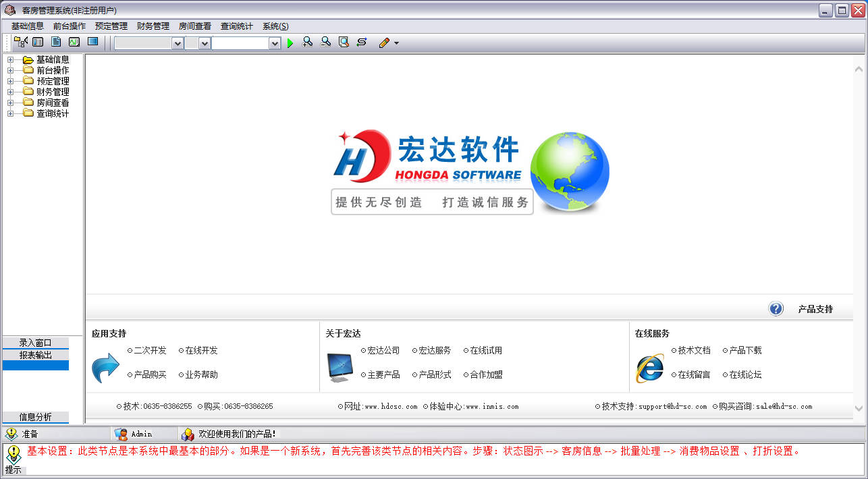Viewport: 868px width, 479px height.
Task: Open the 查询统计 menu
Action: (x=237, y=26)
